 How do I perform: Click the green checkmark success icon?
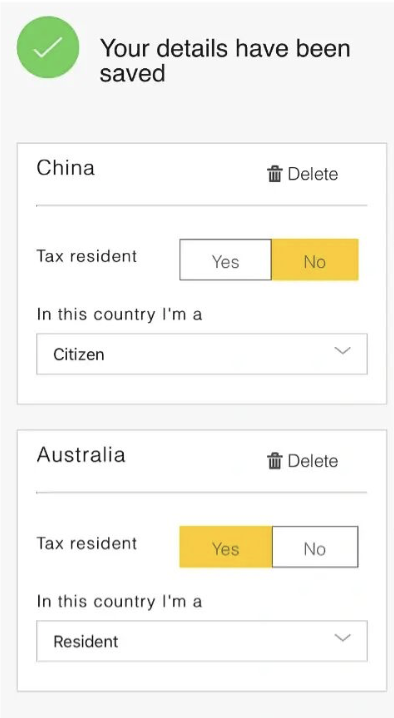pos(48,48)
